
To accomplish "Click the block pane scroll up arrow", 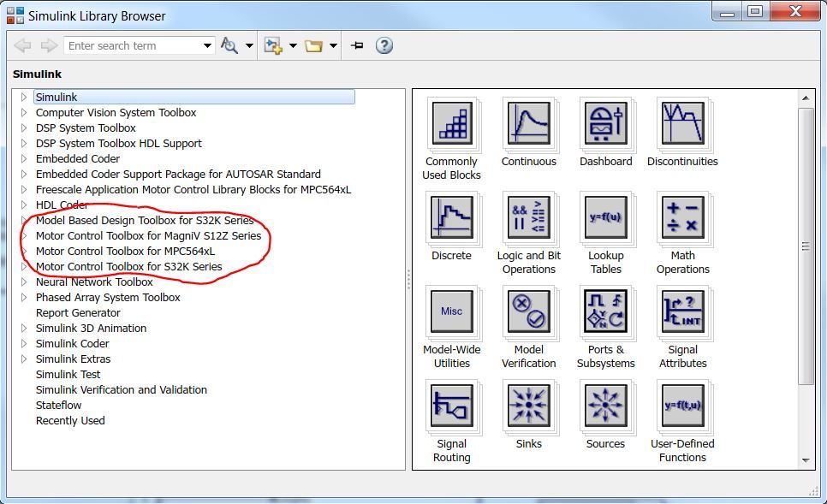I will (806, 98).
